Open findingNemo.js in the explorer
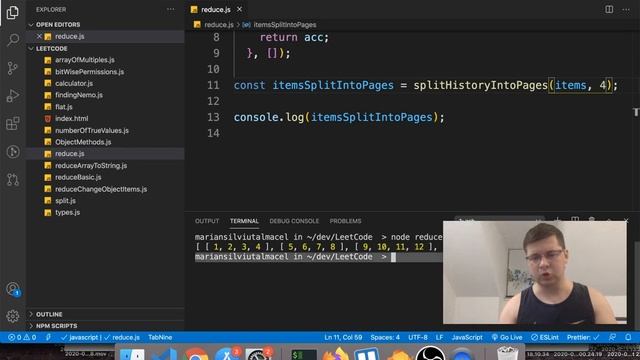The width and height of the screenshot is (640, 360). tap(79, 95)
